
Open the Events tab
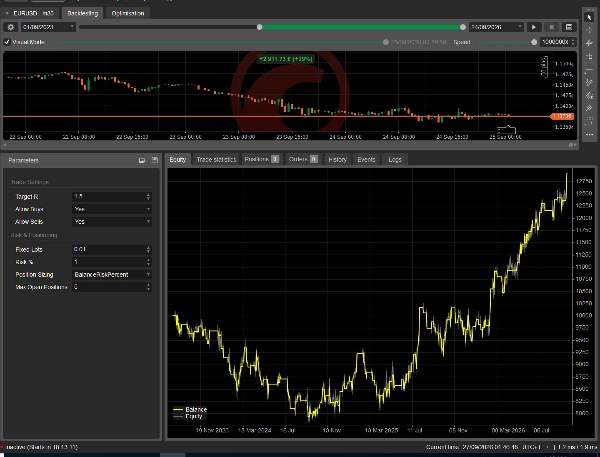pos(366,160)
